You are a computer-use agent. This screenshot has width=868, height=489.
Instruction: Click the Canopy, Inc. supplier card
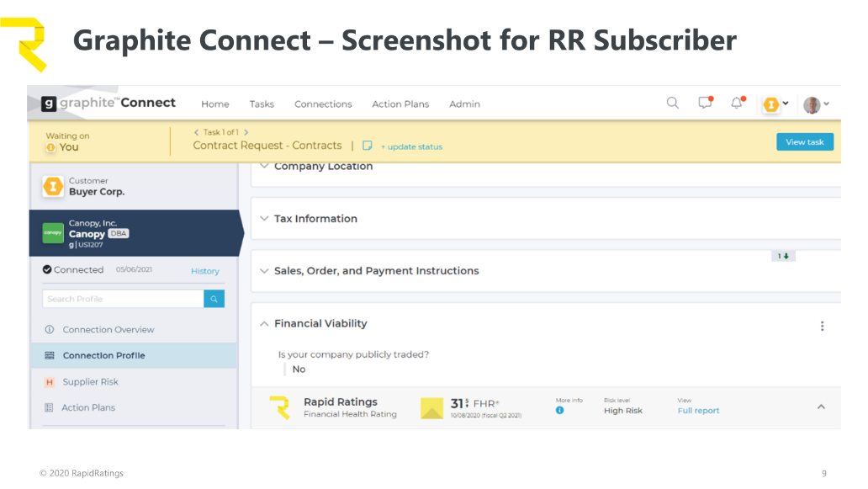(x=135, y=233)
